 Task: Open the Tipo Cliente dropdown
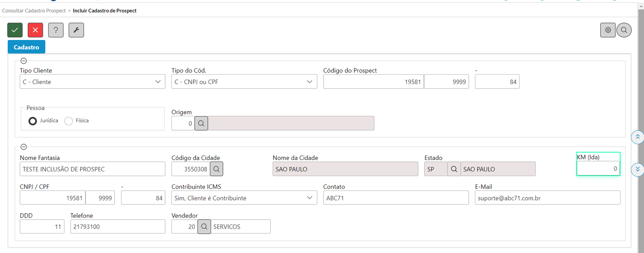point(92,82)
